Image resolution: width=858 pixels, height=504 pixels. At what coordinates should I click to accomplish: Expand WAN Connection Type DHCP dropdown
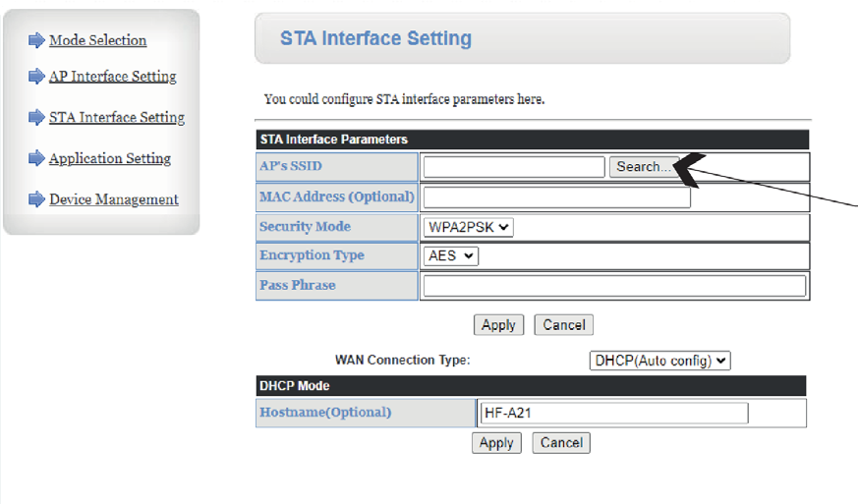point(659,361)
